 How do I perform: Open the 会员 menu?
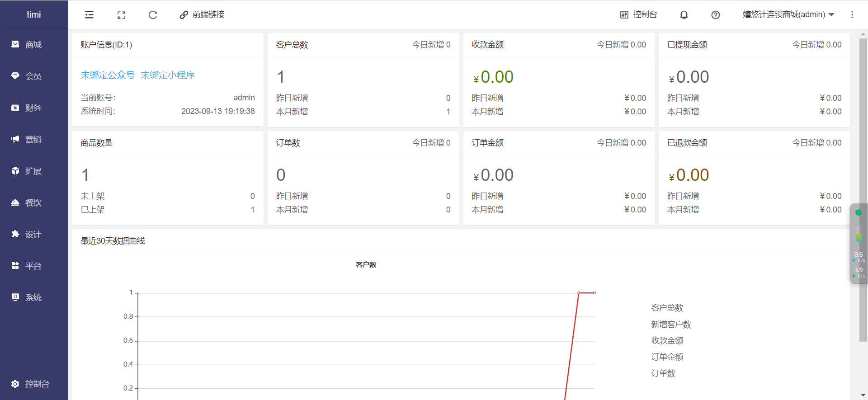34,76
